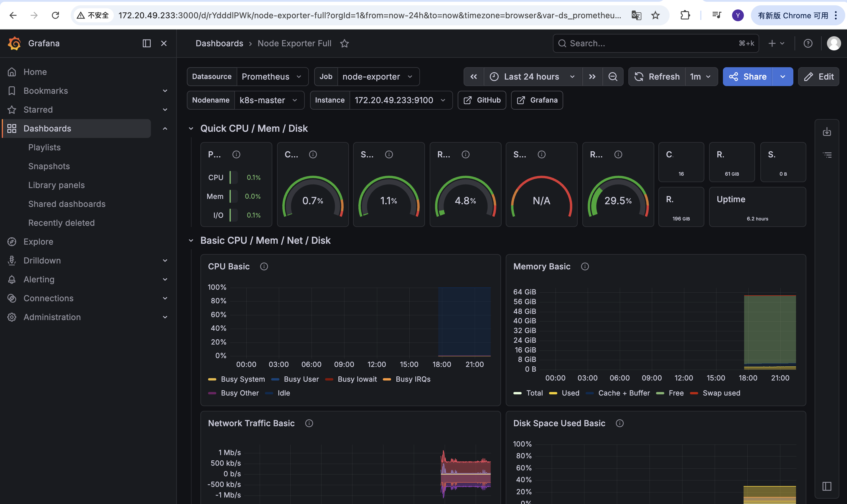This screenshot has height=504, width=847.
Task: Click the Connections sidebar icon
Action: (x=12, y=298)
